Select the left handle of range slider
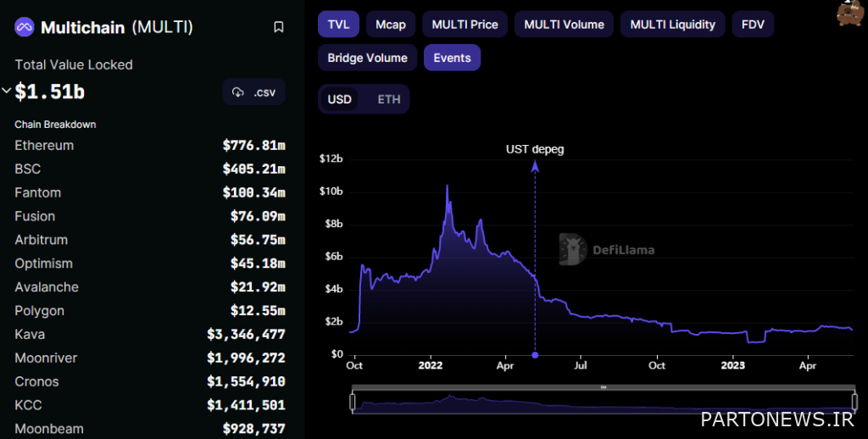This screenshot has width=868, height=439. [x=353, y=402]
